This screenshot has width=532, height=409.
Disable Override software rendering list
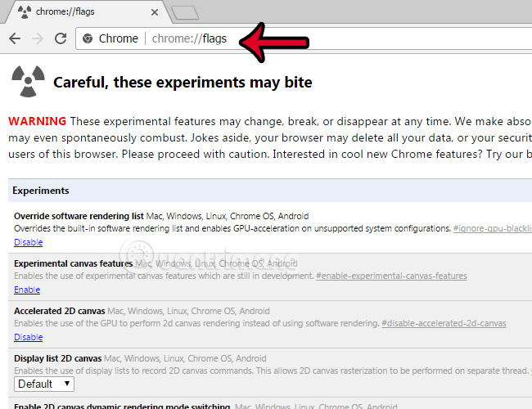point(28,242)
